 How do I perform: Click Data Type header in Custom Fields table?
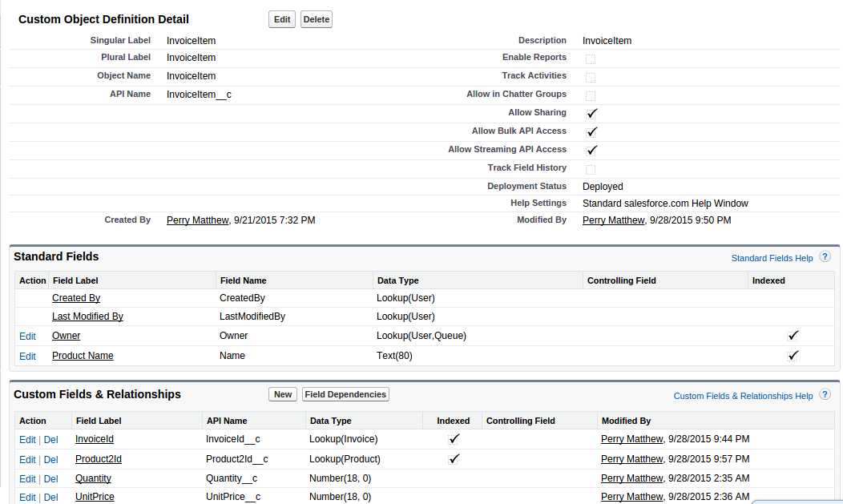(x=331, y=421)
